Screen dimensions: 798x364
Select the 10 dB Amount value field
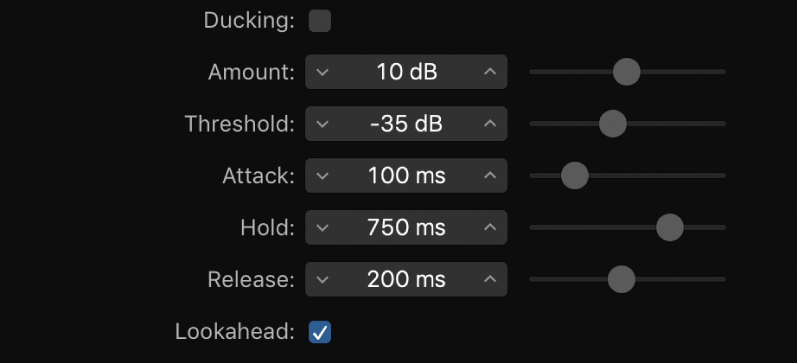[406, 72]
